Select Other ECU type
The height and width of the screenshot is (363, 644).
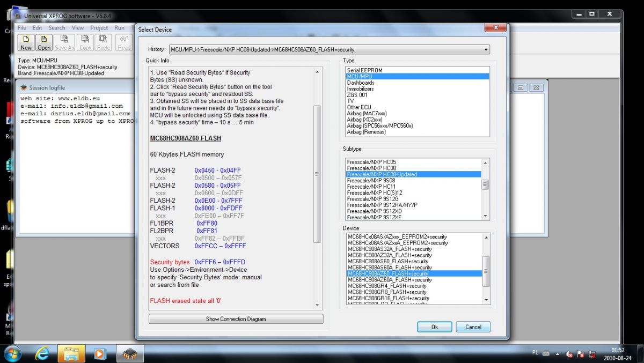point(418,107)
